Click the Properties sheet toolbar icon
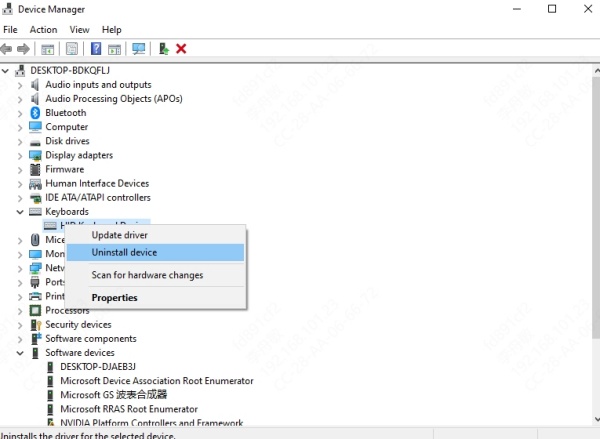This screenshot has width=600, height=439. click(x=72, y=49)
